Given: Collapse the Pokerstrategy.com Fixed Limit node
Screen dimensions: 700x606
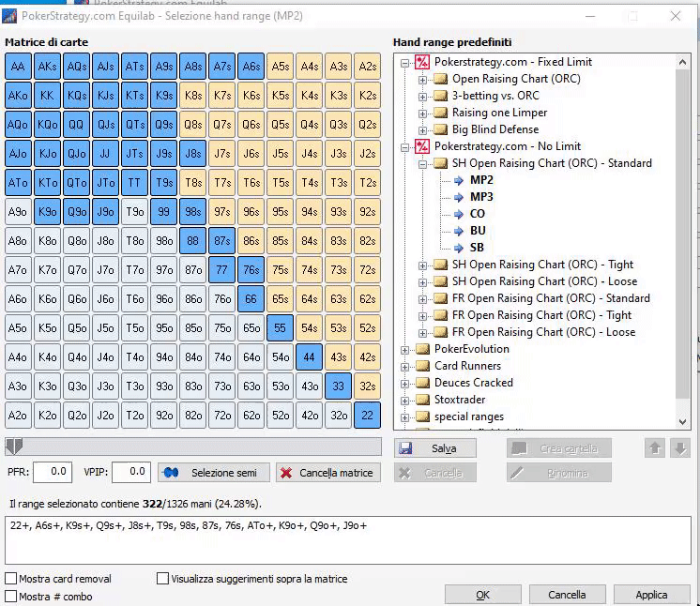Looking at the screenshot, I should point(404,63).
